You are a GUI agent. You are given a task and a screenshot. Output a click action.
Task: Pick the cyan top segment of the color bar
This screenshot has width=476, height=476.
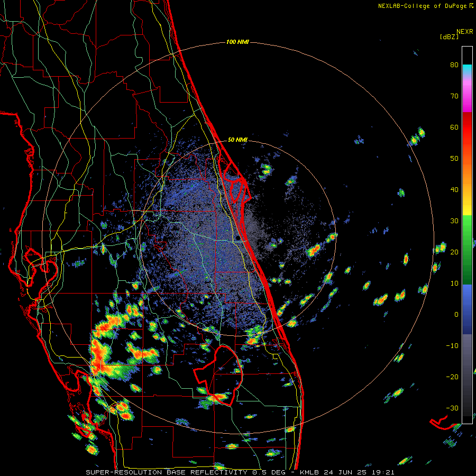coord(467,69)
